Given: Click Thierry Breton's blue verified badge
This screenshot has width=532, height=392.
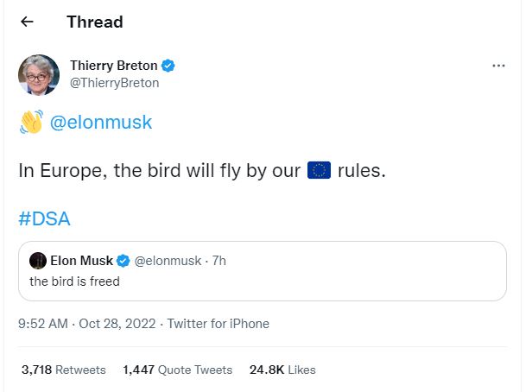Looking at the screenshot, I should (168, 66).
